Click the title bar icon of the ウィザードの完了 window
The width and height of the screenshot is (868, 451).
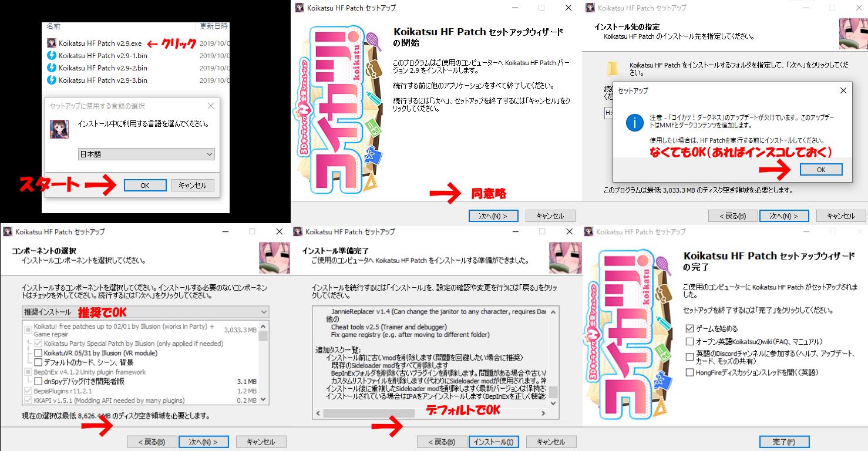(x=588, y=232)
